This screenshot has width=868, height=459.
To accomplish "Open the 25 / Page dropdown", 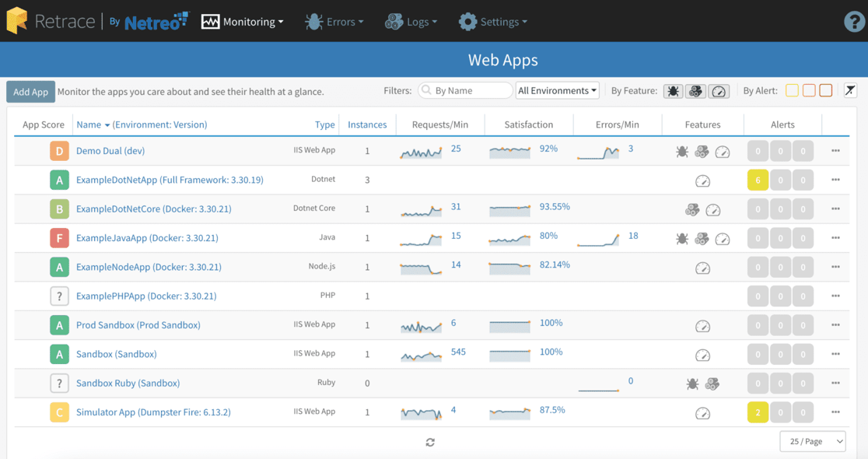I will click(812, 441).
